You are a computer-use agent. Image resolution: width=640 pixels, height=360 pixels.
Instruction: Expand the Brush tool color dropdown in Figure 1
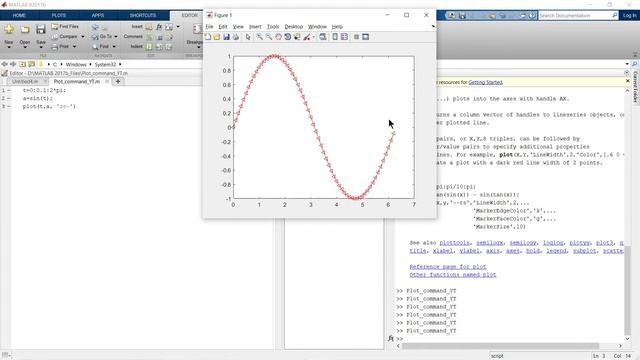pos(313,37)
